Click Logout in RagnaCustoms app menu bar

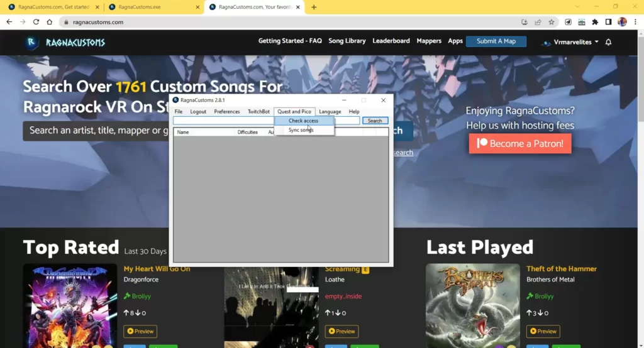point(198,112)
